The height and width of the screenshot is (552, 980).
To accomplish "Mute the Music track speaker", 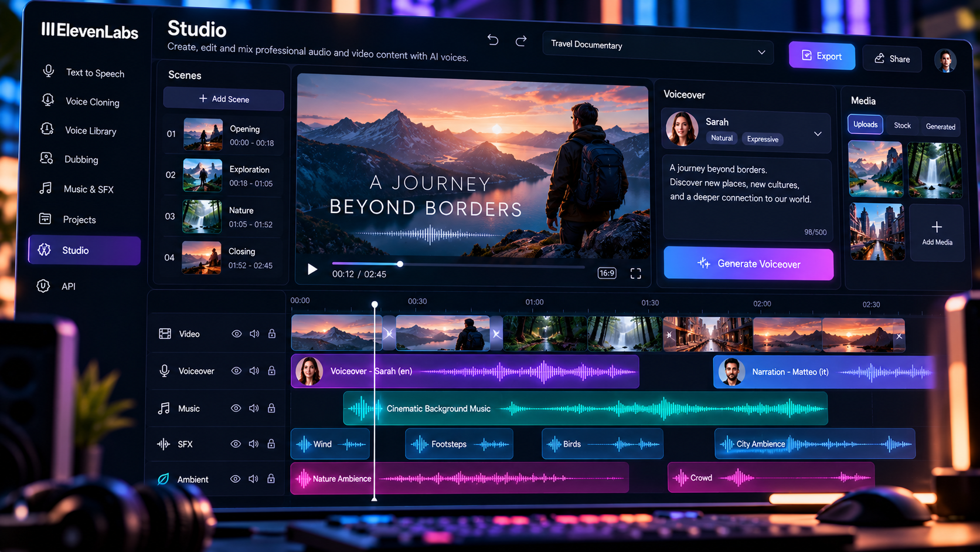I will 254,408.
